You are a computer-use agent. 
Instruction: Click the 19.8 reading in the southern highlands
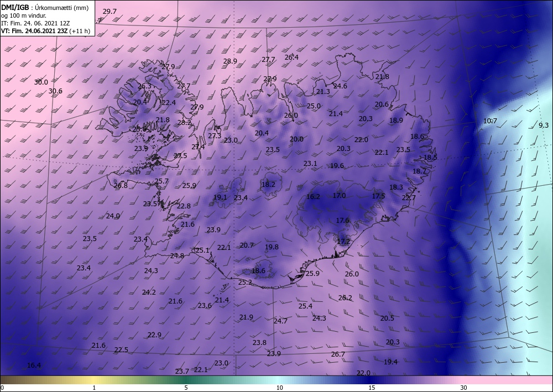tap(272, 247)
